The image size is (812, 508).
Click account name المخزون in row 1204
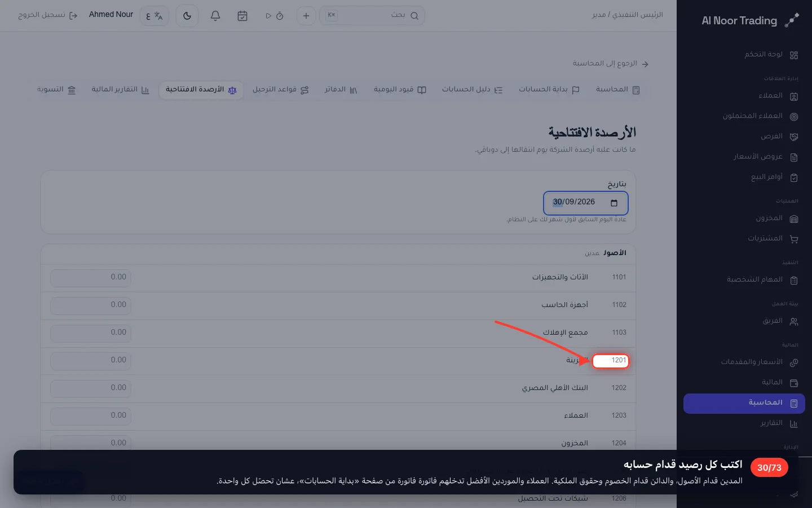(574, 443)
